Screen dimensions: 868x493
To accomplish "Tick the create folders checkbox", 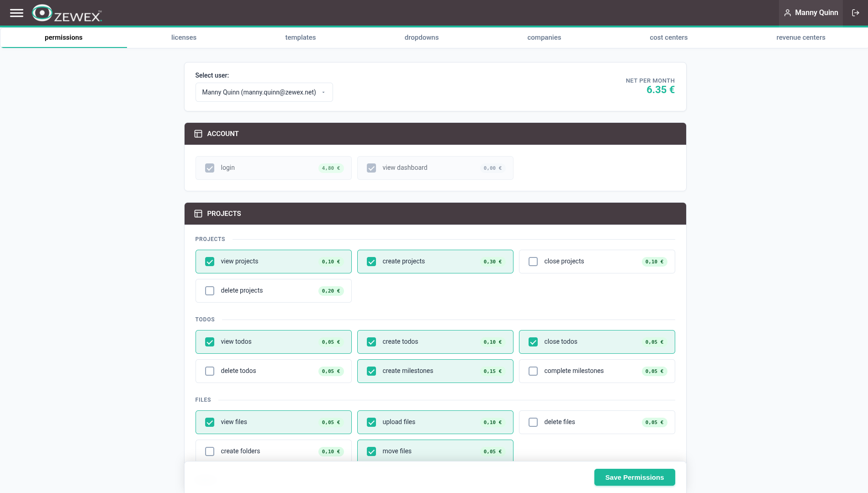I will [210, 451].
